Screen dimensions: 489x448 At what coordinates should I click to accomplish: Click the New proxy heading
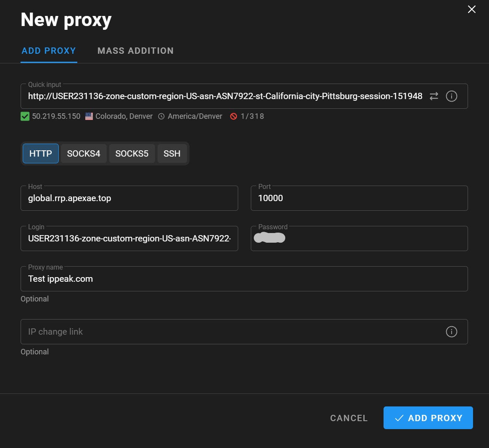pos(66,20)
